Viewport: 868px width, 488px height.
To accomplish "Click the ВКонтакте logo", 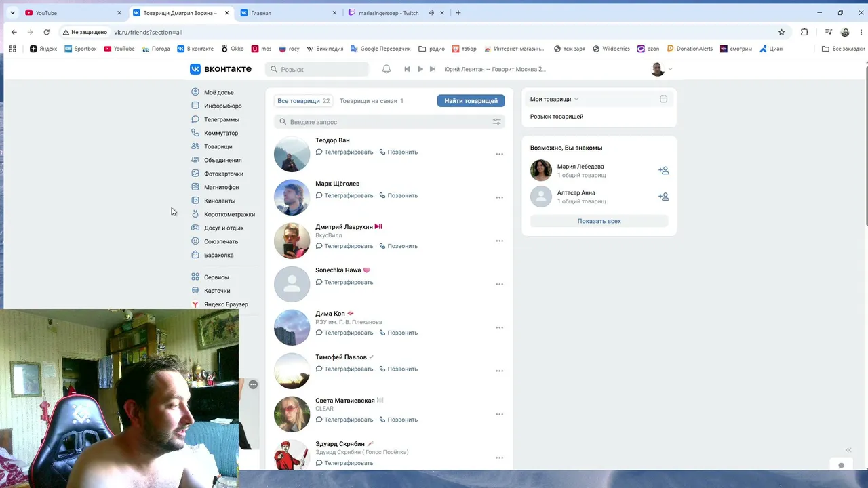I will (220, 69).
